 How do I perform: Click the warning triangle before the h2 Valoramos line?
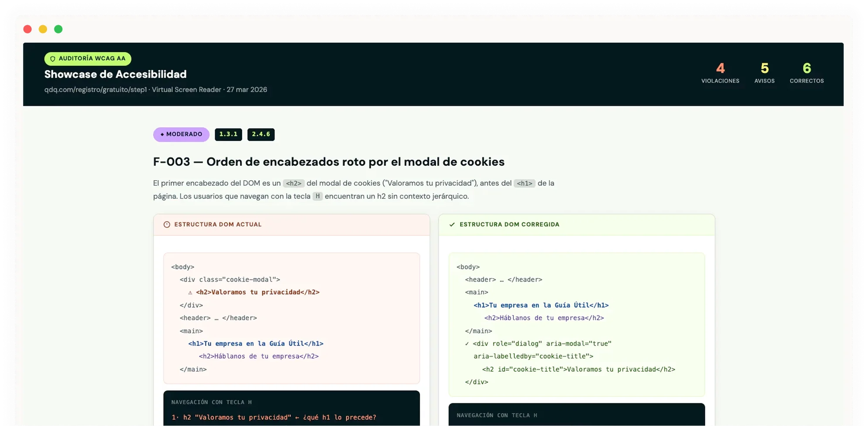[190, 292]
